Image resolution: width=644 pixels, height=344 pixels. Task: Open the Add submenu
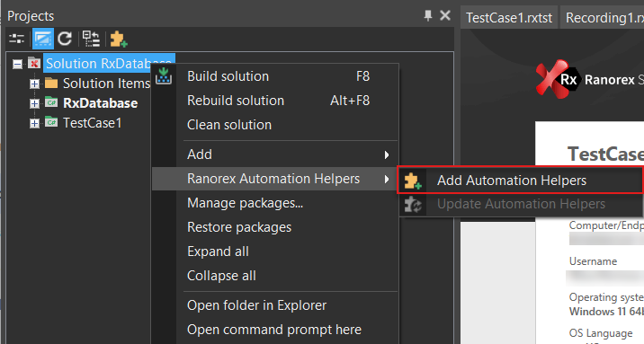click(x=274, y=154)
